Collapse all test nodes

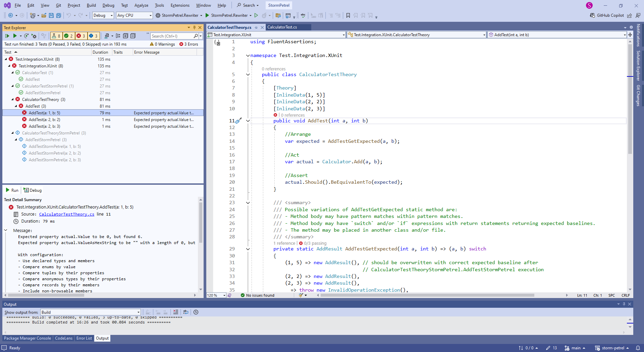(x=133, y=36)
